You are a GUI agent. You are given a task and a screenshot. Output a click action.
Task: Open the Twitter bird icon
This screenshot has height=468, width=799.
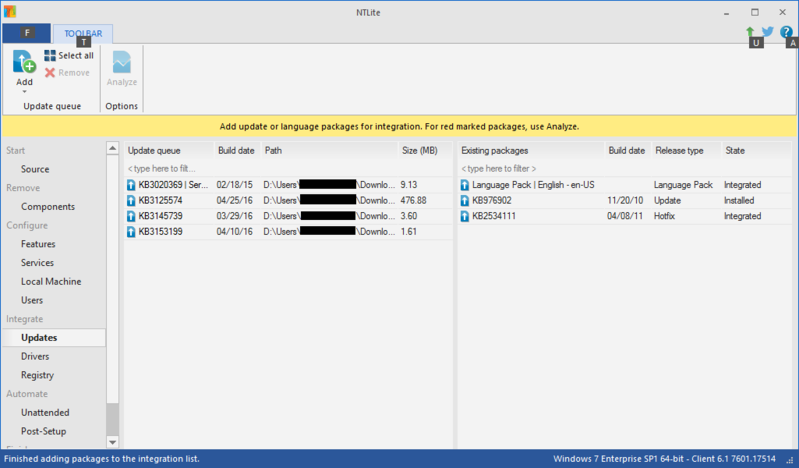click(768, 32)
